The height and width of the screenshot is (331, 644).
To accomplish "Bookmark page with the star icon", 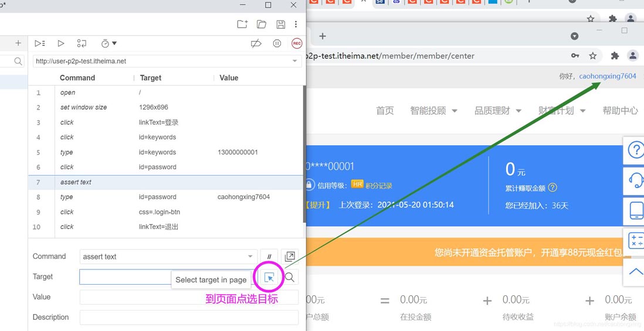I will coord(592,56).
